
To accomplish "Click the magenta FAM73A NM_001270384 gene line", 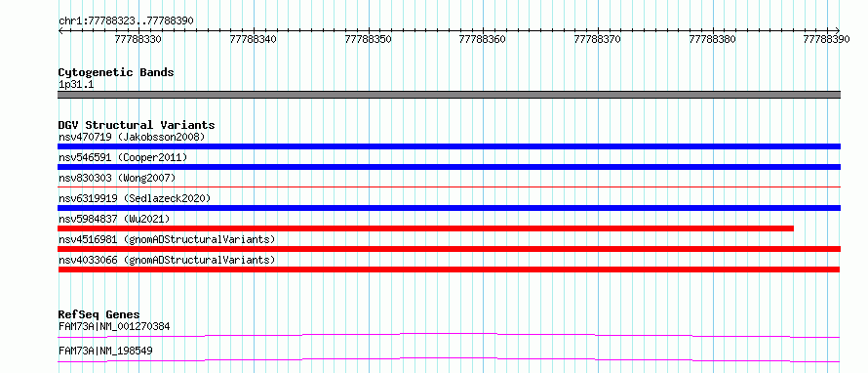I will pyautogui.click(x=449, y=335).
